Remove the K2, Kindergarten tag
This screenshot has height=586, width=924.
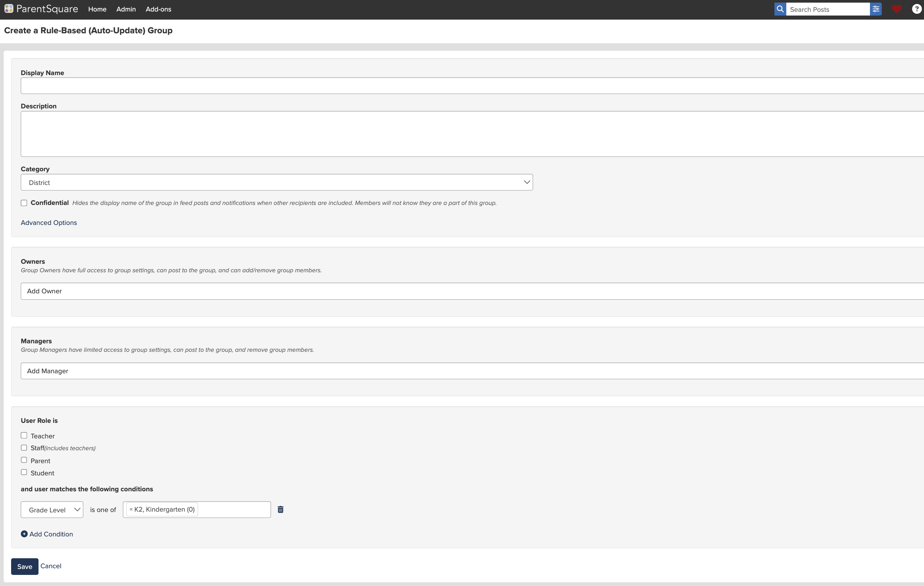[x=131, y=510]
